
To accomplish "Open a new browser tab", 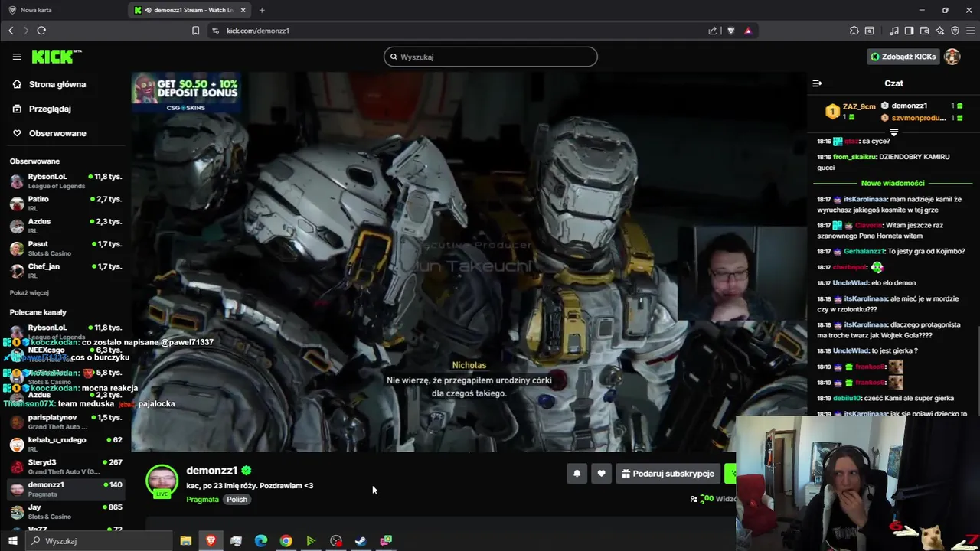I will pyautogui.click(x=262, y=10).
